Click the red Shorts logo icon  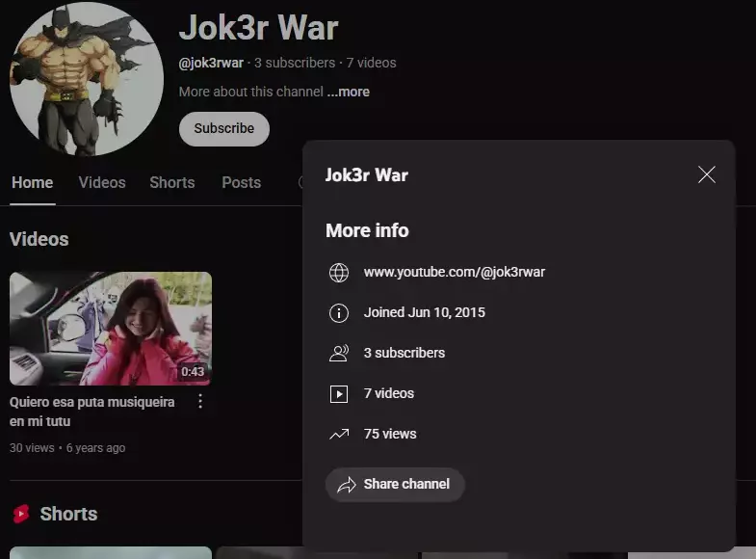tap(21, 514)
